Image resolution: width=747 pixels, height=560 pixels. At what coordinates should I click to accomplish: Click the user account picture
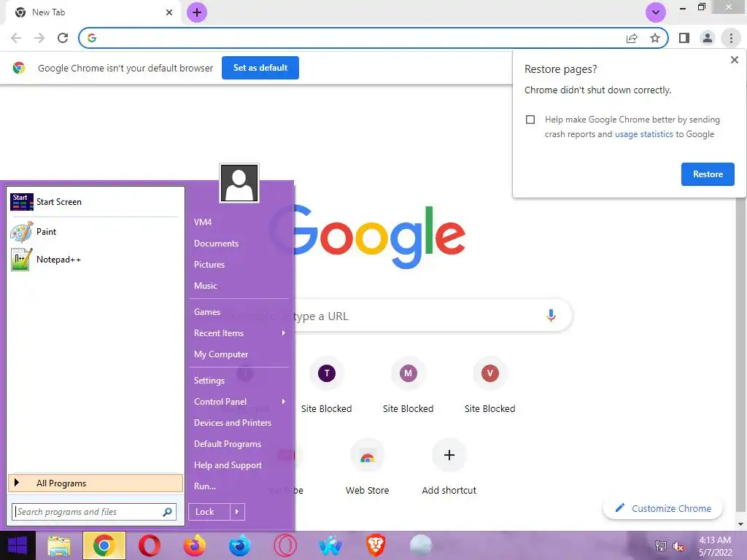239,183
